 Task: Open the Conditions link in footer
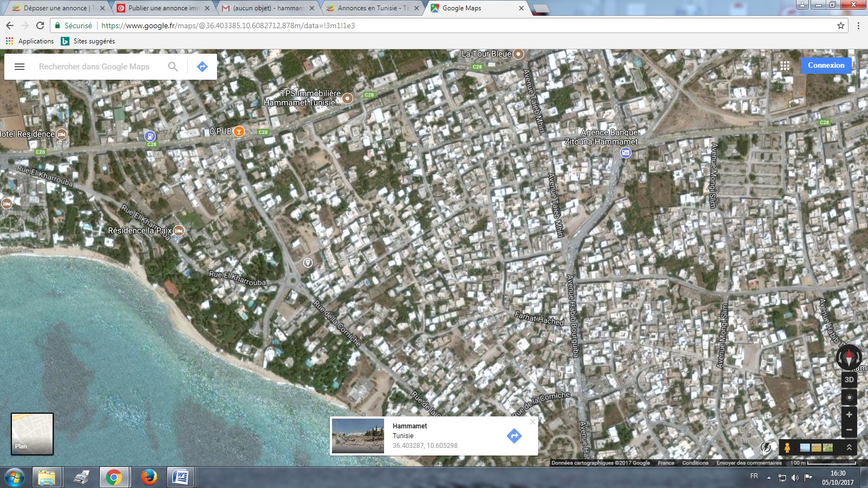695,463
